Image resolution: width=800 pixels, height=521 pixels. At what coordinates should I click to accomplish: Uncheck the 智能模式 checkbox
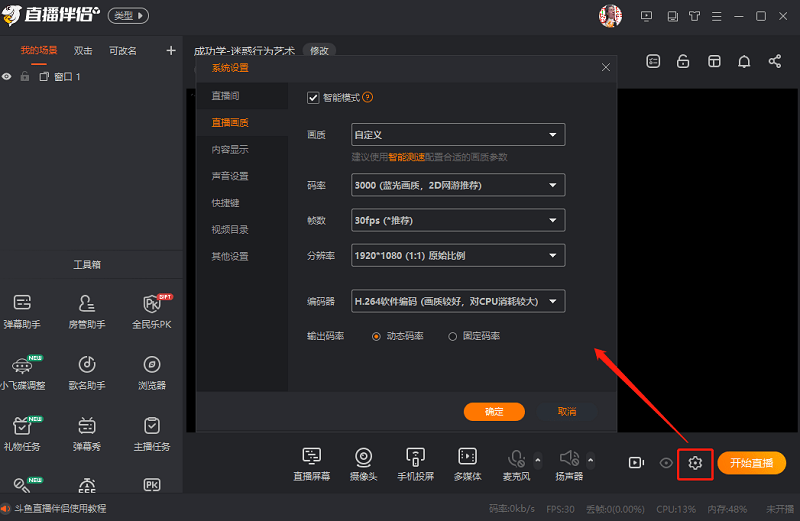pos(313,97)
